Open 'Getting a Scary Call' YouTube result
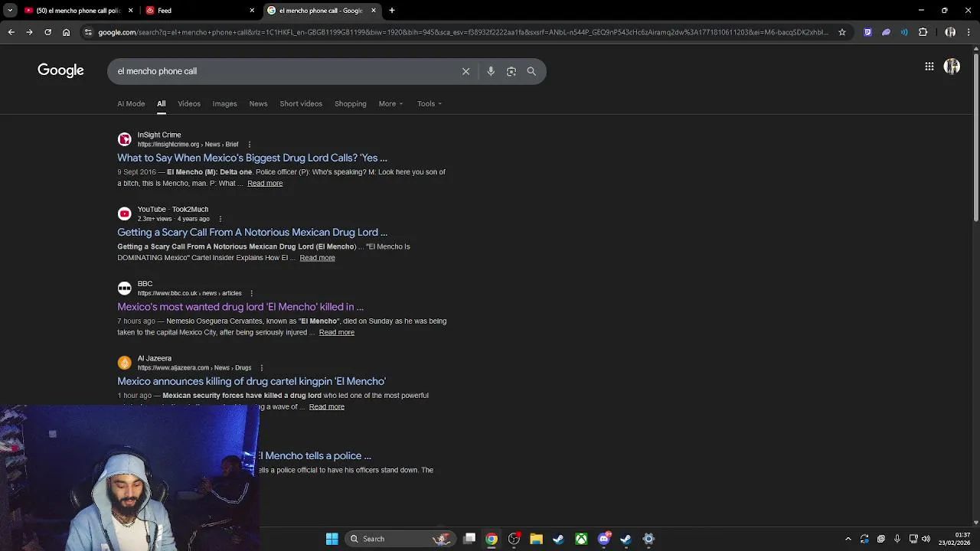 pos(252,232)
